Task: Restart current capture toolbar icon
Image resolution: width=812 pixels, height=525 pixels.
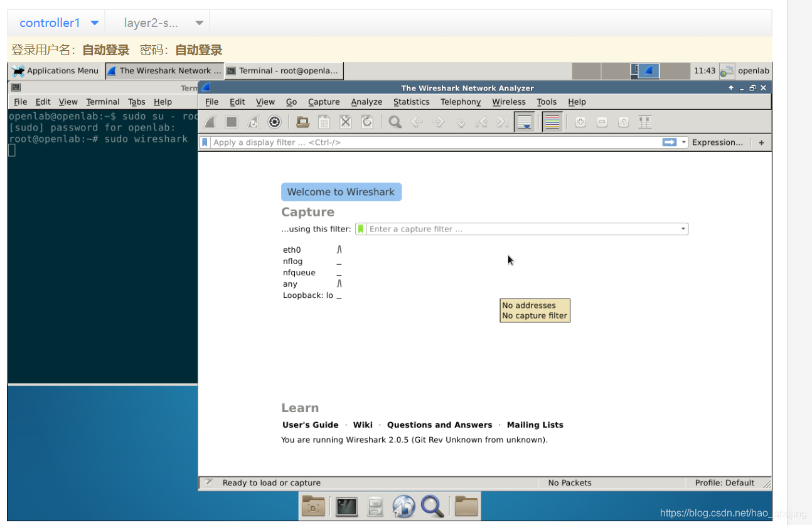Action: point(253,122)
